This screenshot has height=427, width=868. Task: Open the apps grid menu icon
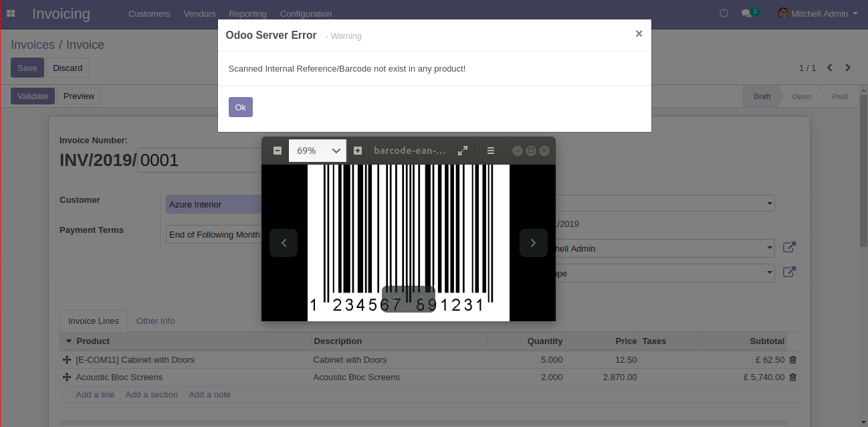(x=11, y=13)
